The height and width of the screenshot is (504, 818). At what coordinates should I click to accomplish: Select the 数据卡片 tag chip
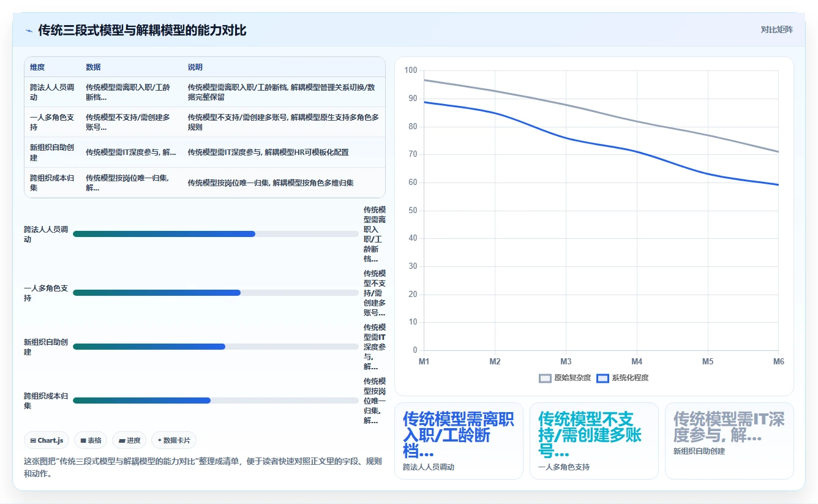pyautogui.click(x=174, y=440)
